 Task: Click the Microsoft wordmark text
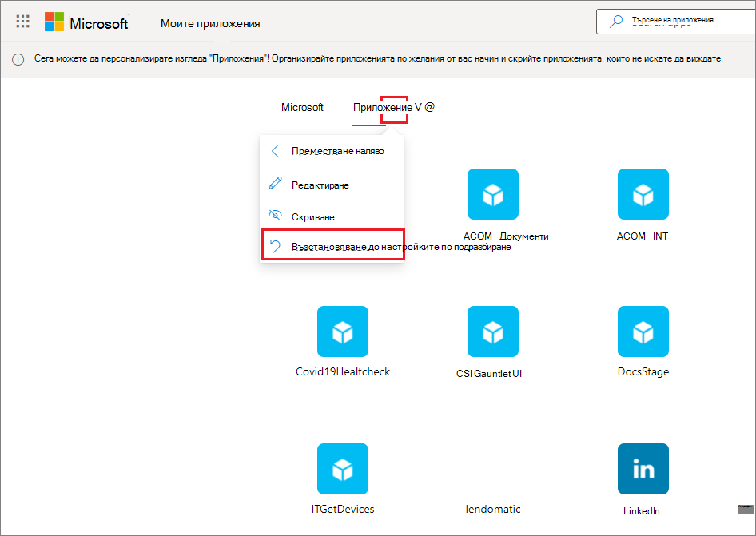click(99, 24)
